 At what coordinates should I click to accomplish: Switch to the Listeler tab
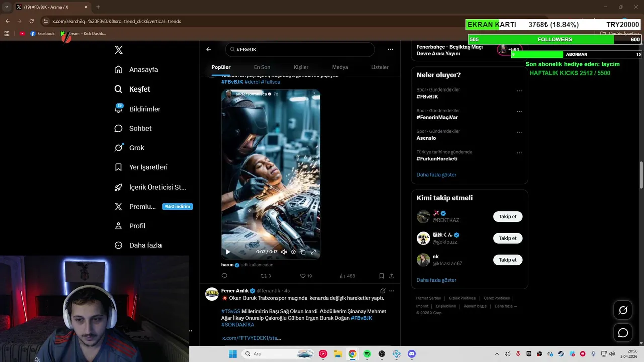point(380,67)
